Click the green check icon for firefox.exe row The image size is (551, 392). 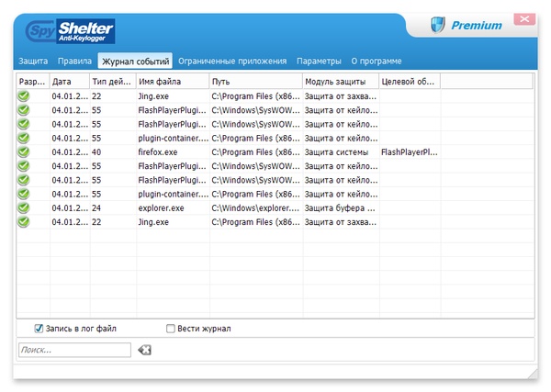click(24, 151)
